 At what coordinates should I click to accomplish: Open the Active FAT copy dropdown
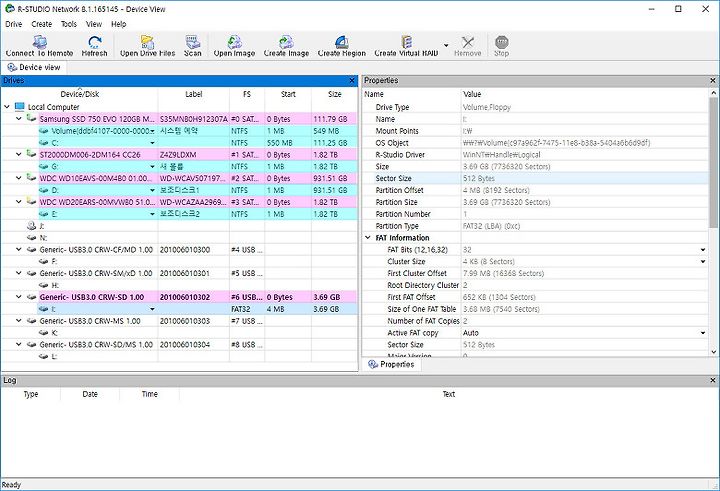[703, 333]
